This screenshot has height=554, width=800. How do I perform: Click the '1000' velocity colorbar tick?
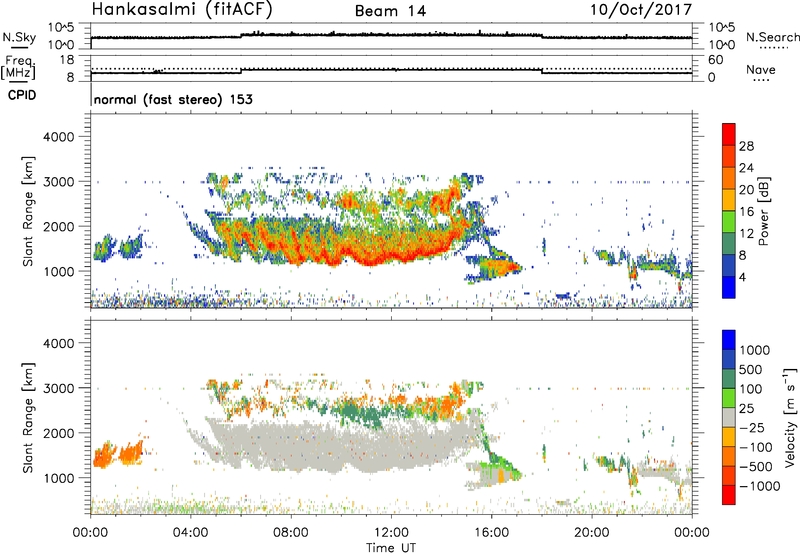click(754, 350)
